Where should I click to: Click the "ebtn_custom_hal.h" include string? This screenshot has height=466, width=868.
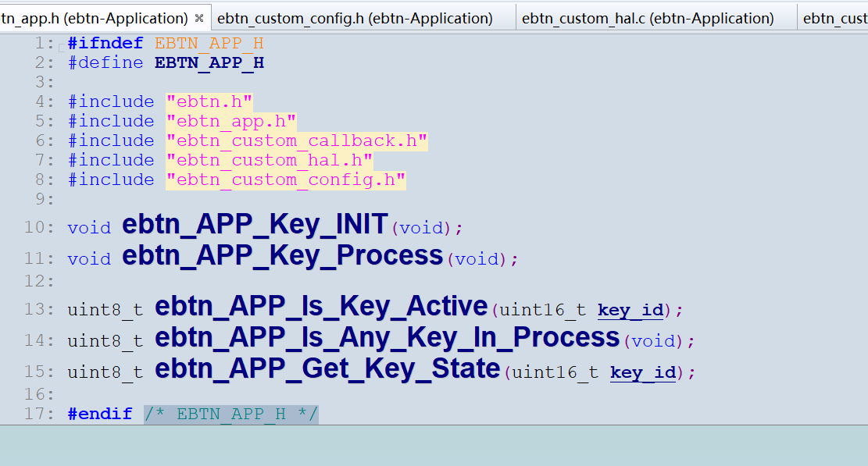coord(269,160)
